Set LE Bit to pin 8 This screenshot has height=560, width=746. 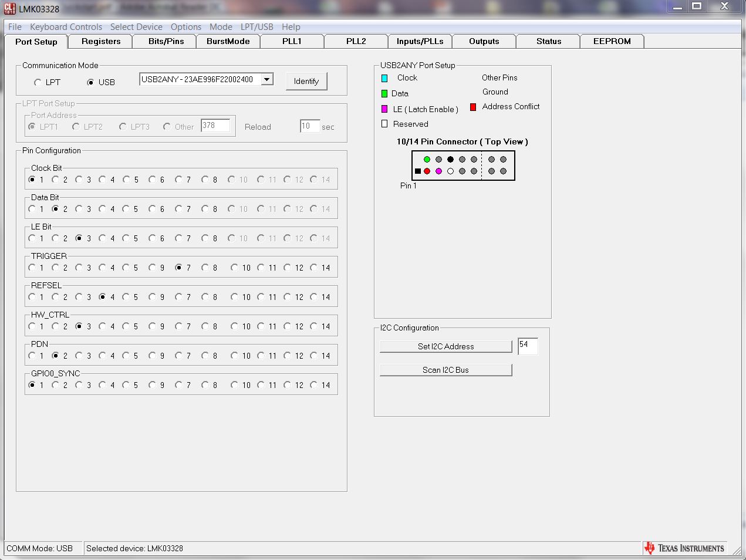205,238
